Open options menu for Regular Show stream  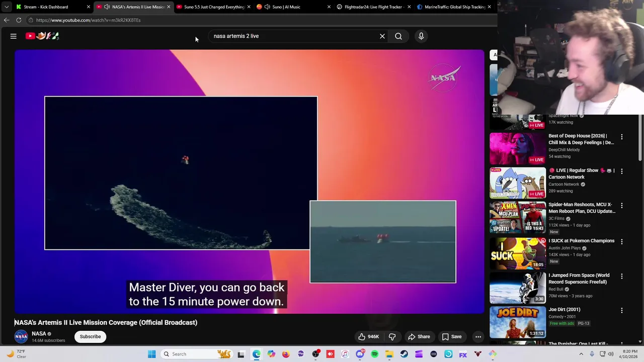[622, 171]
